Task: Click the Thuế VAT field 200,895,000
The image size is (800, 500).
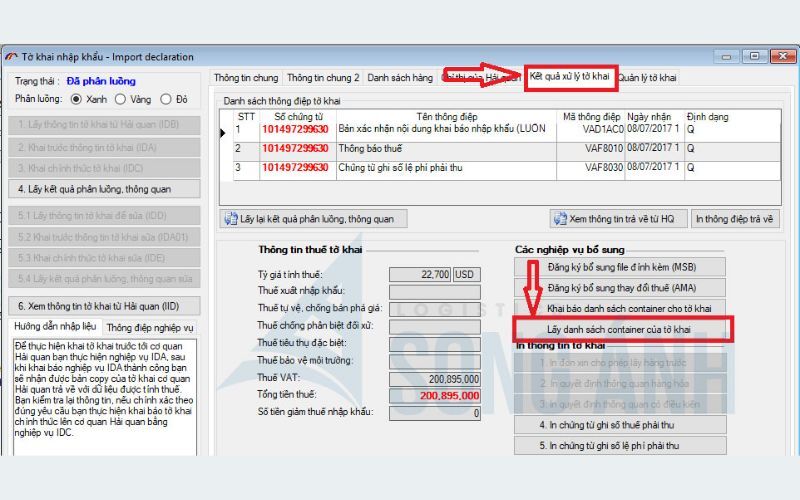Action: [435, 379]
